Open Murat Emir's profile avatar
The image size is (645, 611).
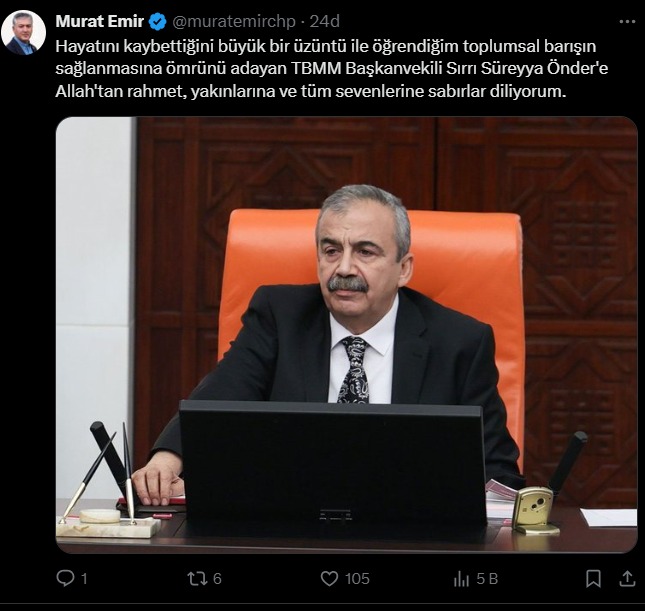[x=23, y=33]
